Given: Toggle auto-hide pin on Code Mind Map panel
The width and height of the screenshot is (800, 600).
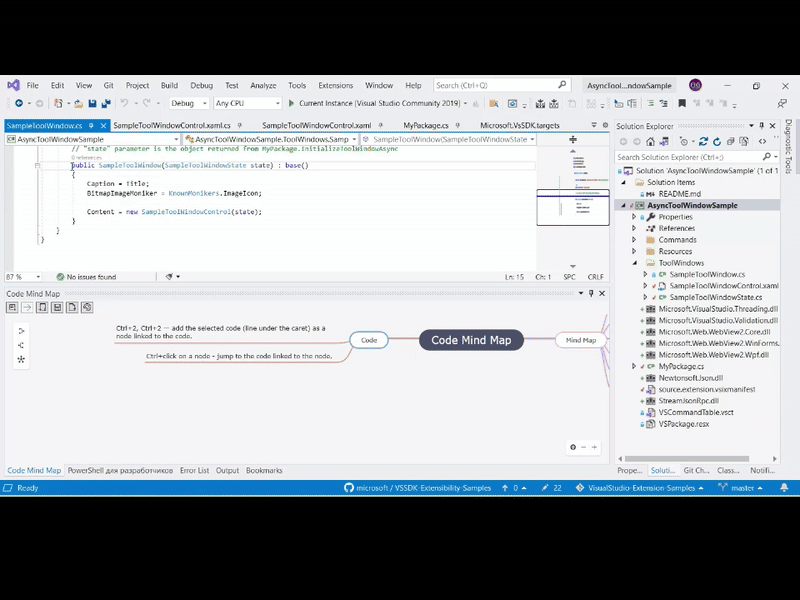Looking at the screenshot, I should coord(591,293).
